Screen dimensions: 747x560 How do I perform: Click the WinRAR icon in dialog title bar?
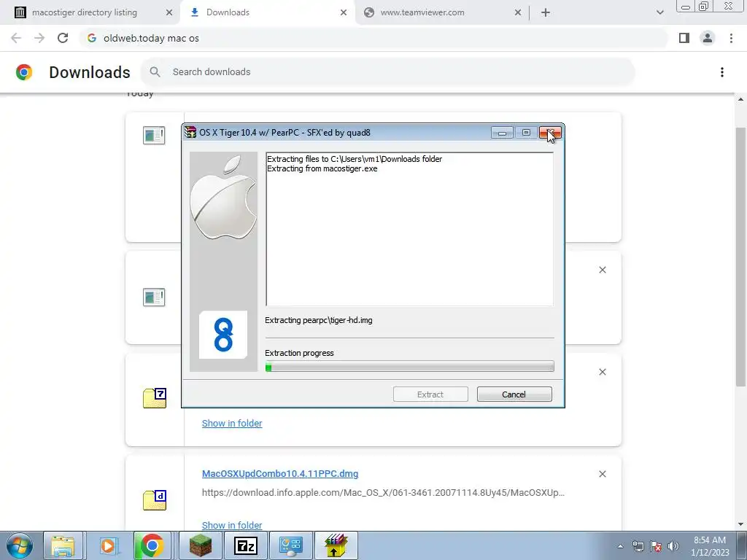[x=190, y=133]
